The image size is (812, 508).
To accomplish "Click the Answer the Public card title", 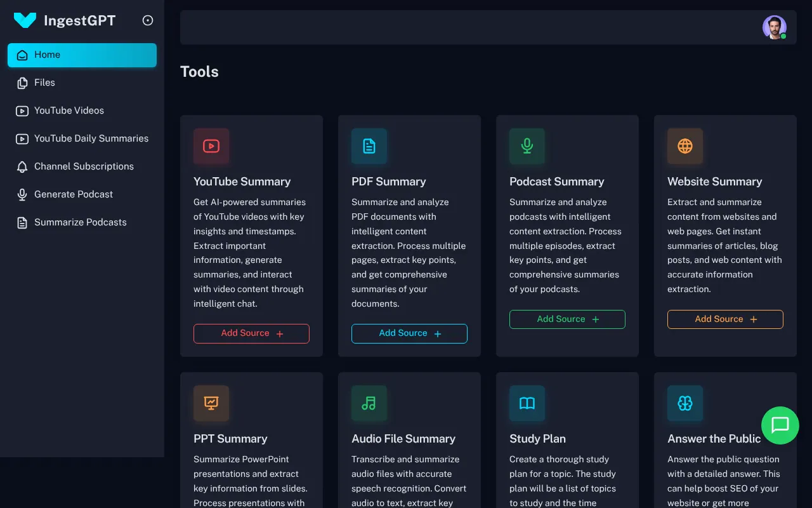I will (714, 439).
